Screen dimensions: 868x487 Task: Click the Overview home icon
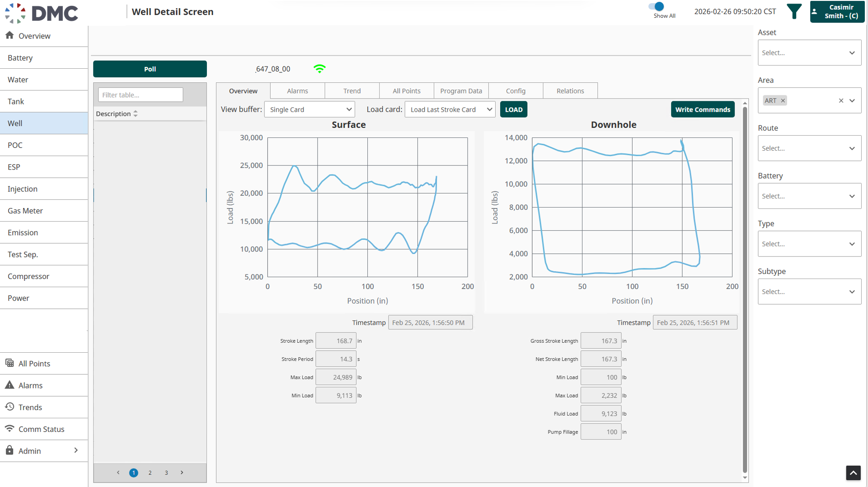9,35
